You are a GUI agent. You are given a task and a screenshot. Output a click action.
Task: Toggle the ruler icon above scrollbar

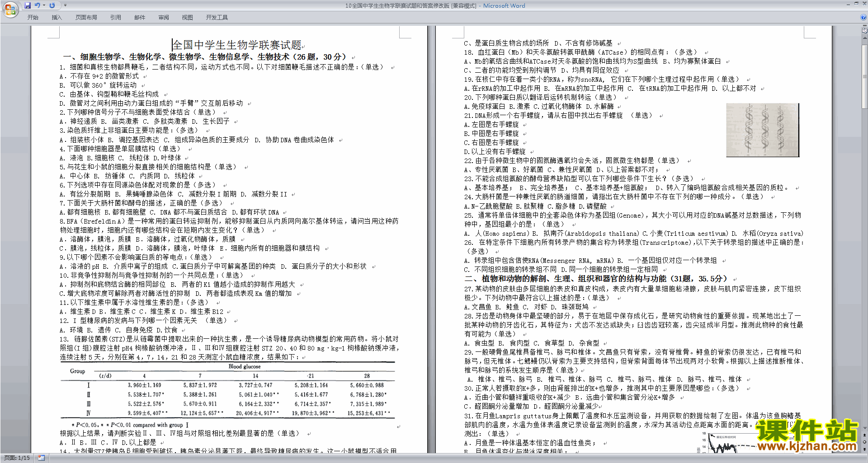pos(864,31)
